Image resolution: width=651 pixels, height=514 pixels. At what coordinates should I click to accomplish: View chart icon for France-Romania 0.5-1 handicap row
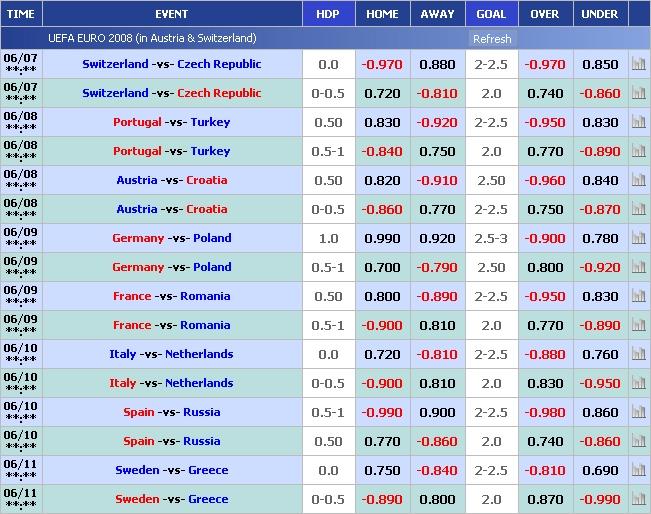638,325
